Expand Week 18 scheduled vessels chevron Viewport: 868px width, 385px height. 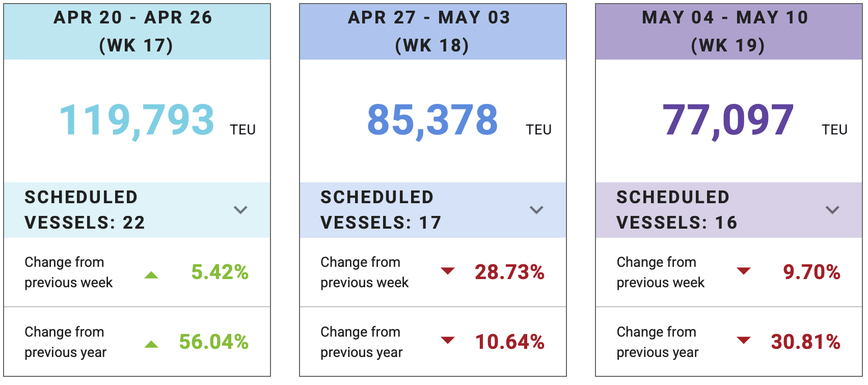(x=536, y=210)
